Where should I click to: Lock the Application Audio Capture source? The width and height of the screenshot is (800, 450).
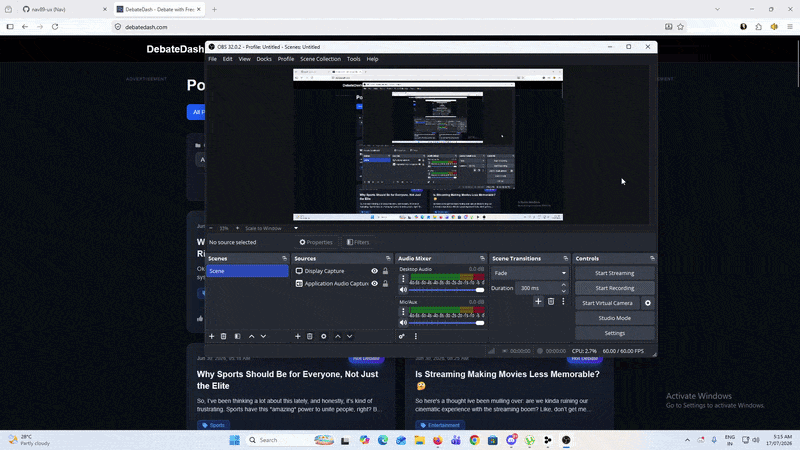click(x=385, y=284)
